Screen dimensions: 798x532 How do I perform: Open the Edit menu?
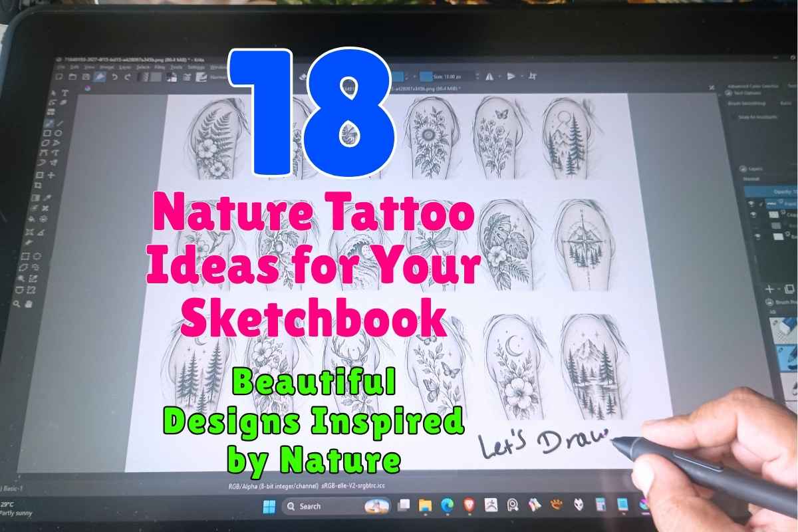coord(73,67)
